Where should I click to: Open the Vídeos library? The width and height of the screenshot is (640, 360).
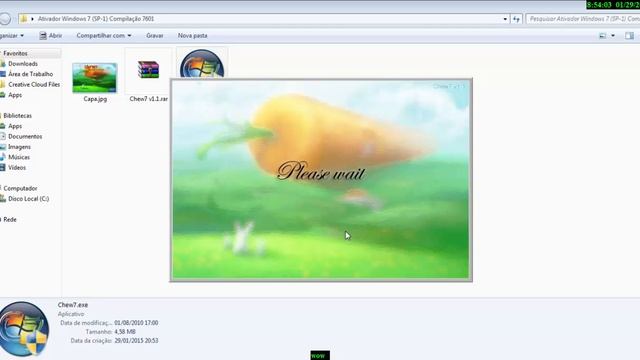17,167
